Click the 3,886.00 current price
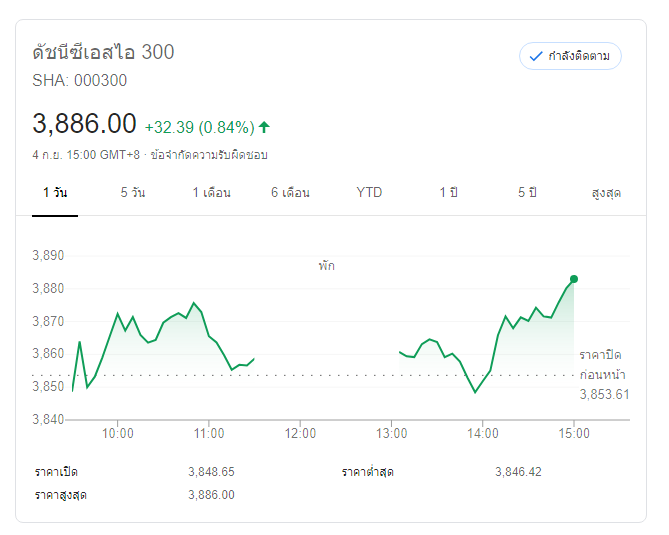 [84, 124]
